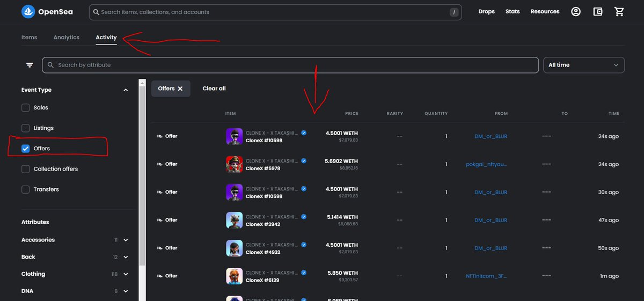Click verified badge on CloneX #5978 row

(304, 161)
